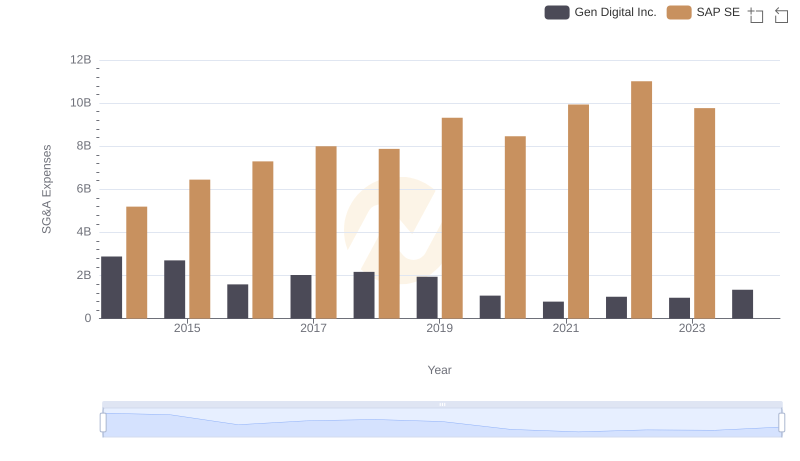Image resolution: width=800 pixels, height=461 pixels.
Task: Select the SAP SE 2021 bar
Action: 579,212
